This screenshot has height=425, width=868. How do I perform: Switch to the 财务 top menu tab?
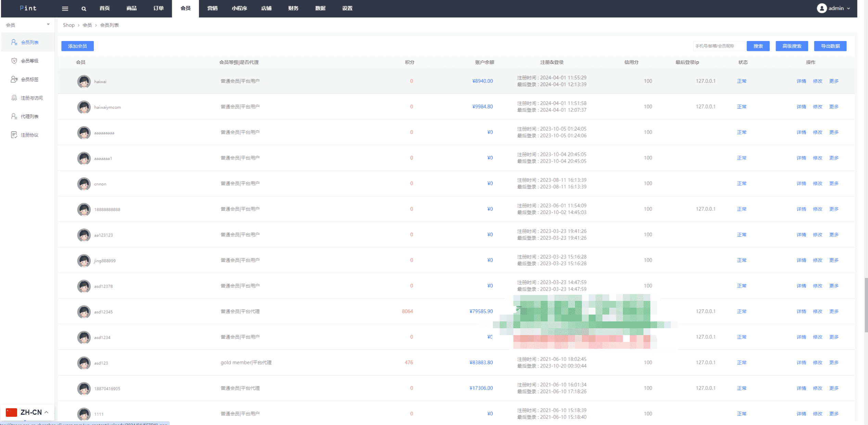tap(293, 8)
